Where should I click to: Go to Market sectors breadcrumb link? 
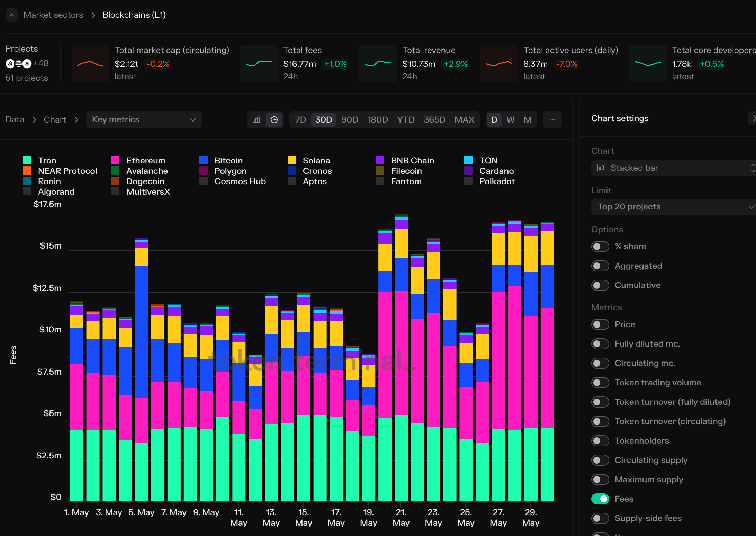[x=53, y=15]
